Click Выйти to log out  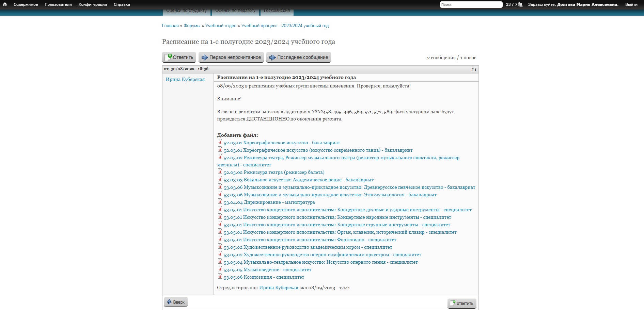(631, 4)
